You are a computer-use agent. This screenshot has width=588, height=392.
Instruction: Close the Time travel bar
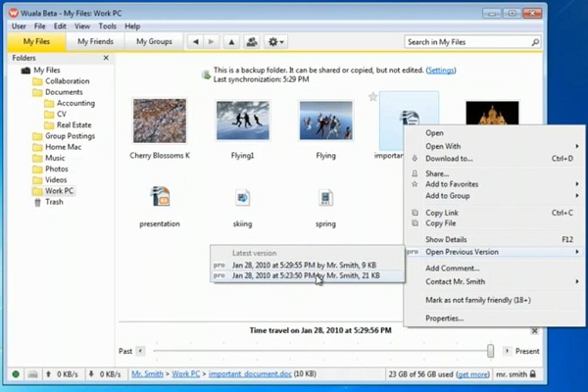535,331
